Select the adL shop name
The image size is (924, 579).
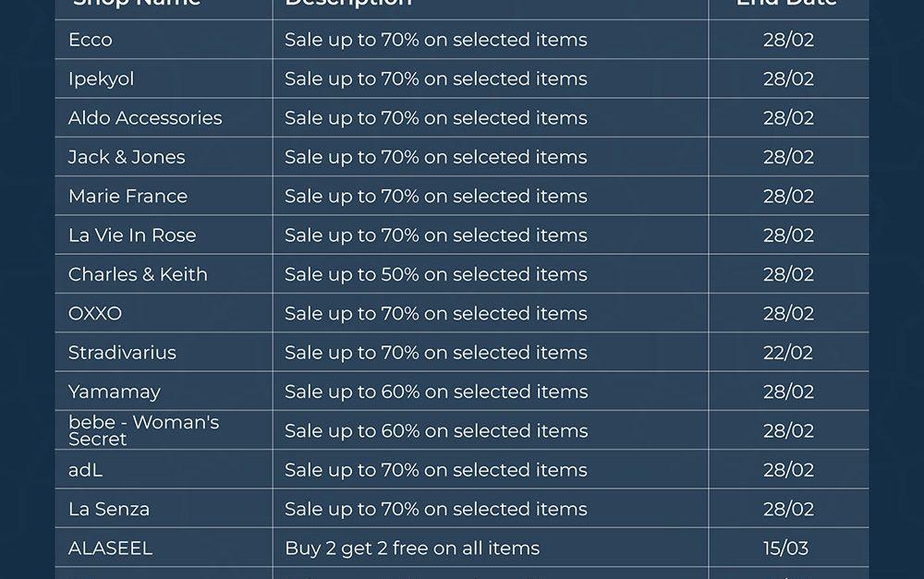coord(85,470)
